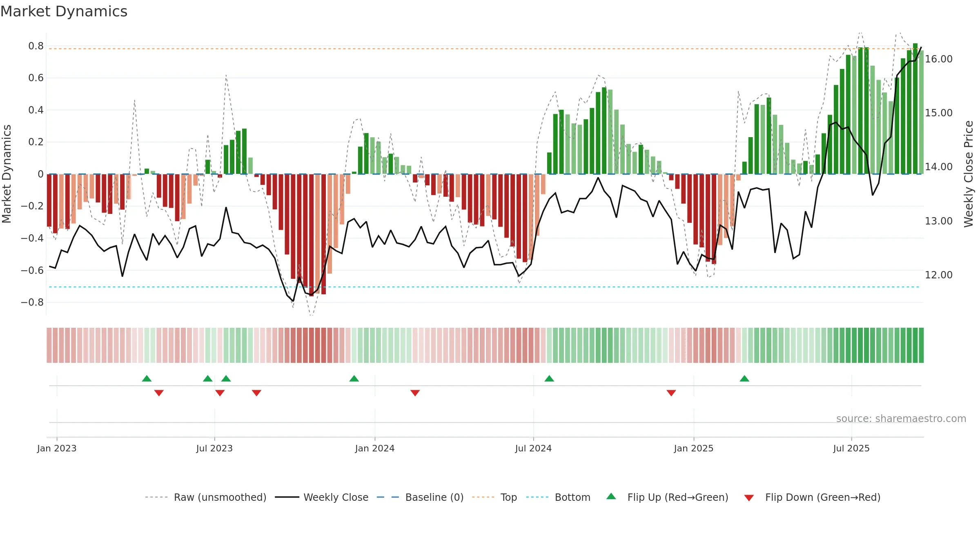Click the −0.4 left axis label
The image size is (980, 551).
click(x=32, y=238)
